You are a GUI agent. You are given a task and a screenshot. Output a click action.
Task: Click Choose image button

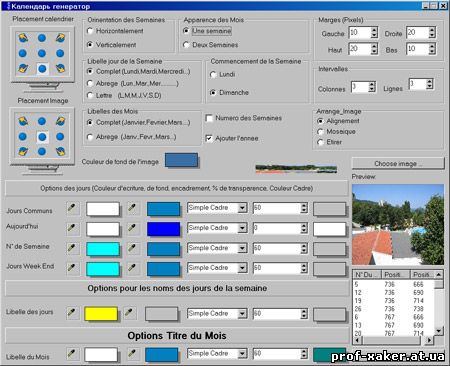tap(398, 163)
